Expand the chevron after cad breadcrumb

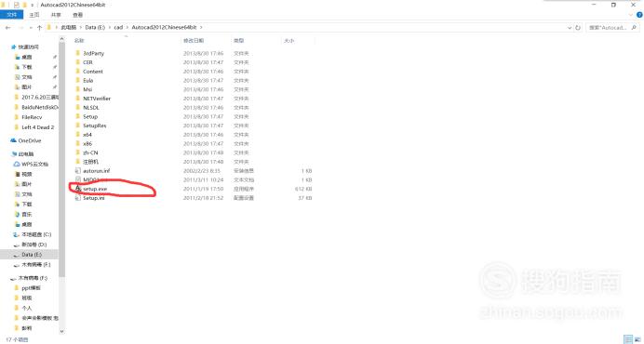(127, 28)
